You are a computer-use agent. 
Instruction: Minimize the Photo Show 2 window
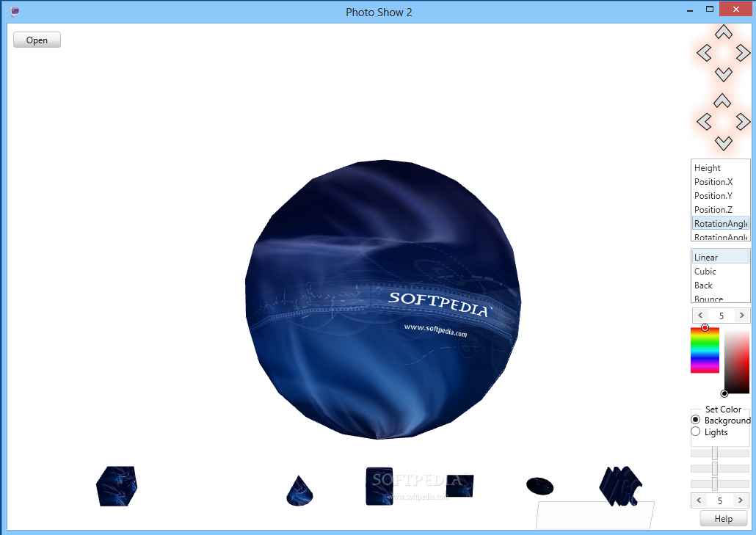click(690, 10)
